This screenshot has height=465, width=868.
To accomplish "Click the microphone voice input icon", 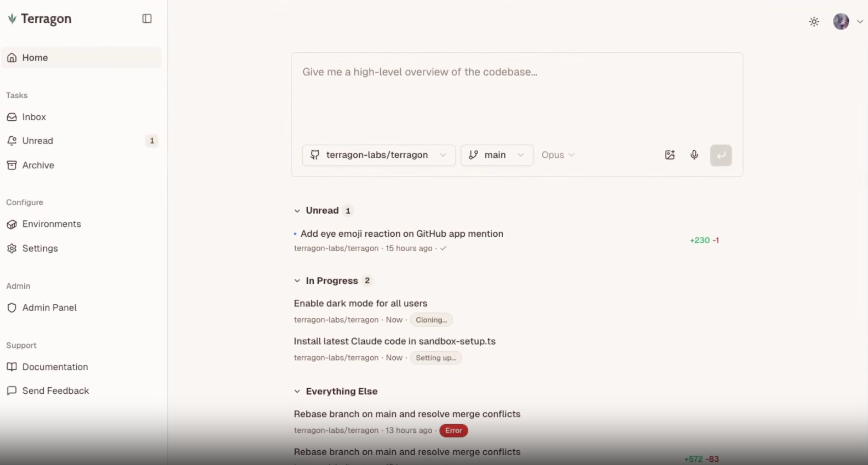I will coord(694,155).
